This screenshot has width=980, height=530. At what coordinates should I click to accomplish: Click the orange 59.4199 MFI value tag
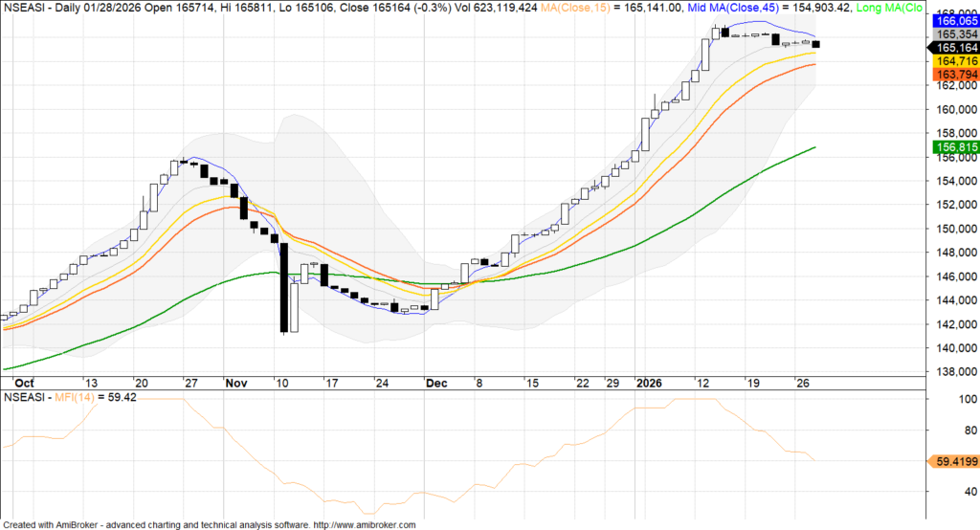[952, 461]
